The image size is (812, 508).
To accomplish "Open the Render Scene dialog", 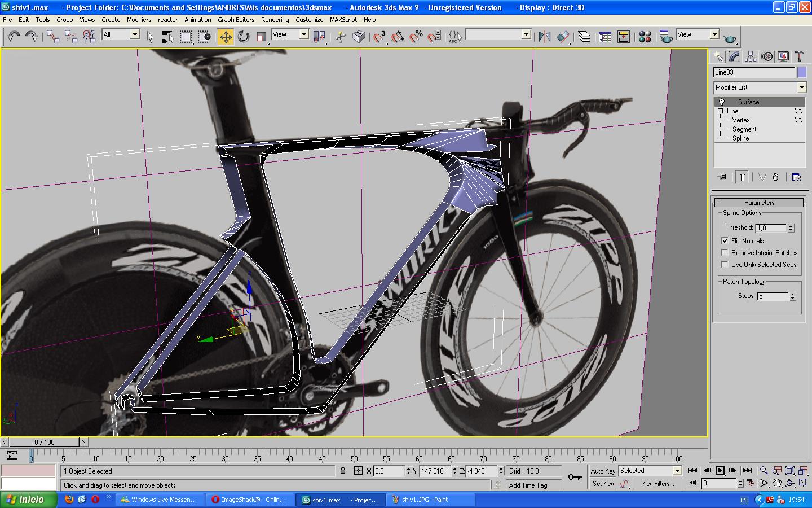I will pyautogui.click(x=666, y=37).
